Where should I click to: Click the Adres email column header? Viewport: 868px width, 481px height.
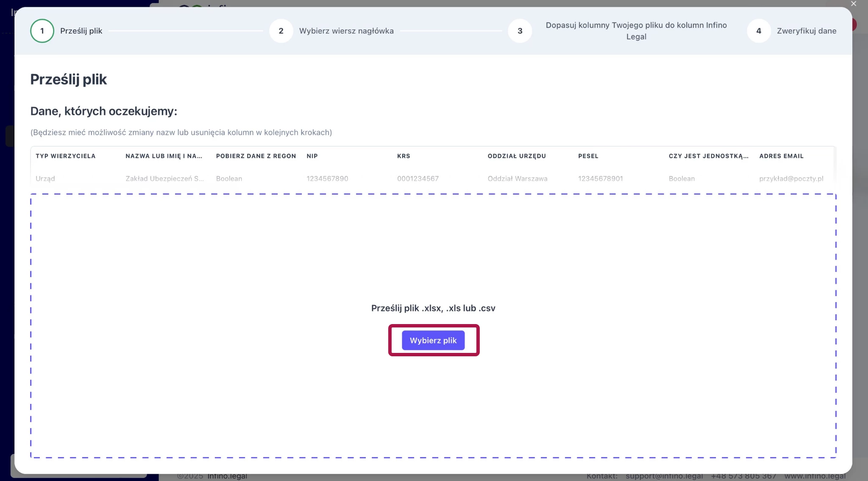click(781, 156)
